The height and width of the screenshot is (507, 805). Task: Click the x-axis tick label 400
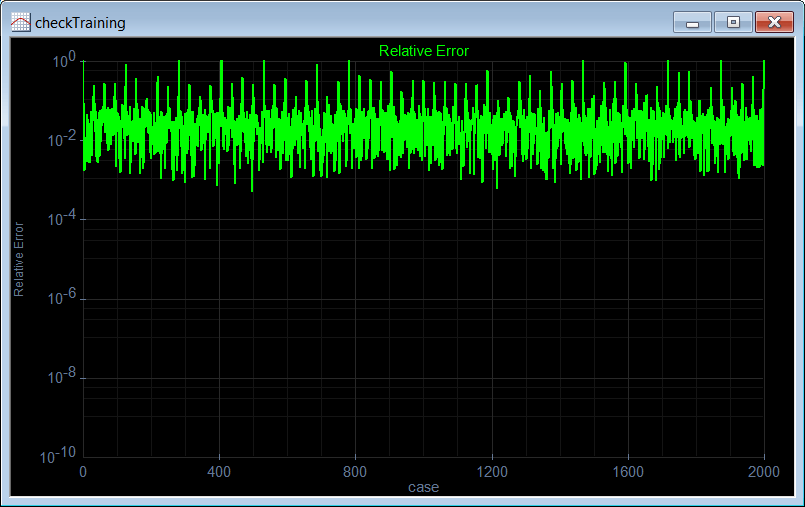(x=219, y=472)
